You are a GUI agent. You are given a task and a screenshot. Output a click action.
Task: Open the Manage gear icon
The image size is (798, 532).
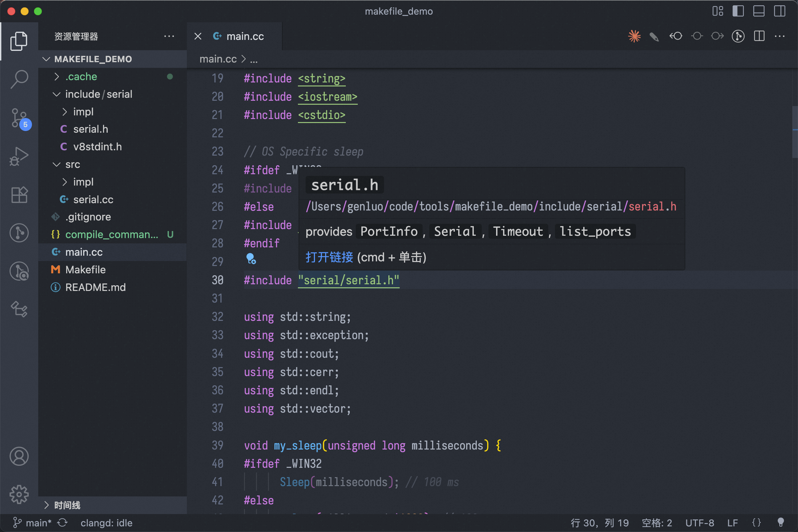tap(19, 494)
